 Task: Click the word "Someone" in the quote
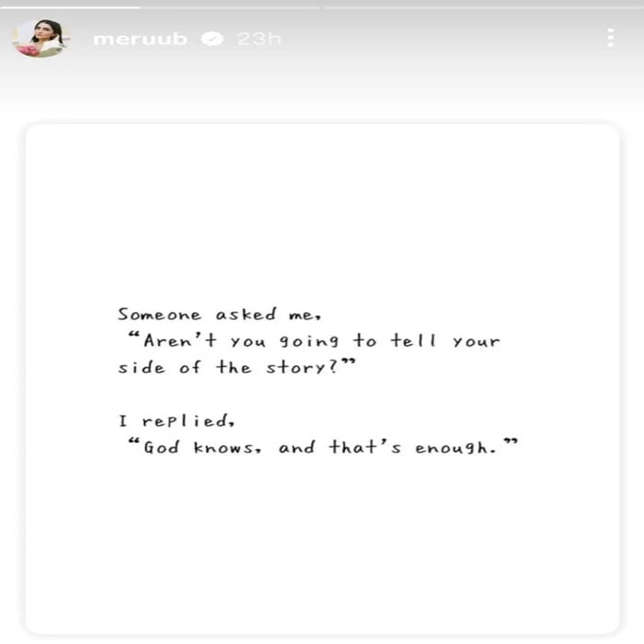tap(159, 315)
